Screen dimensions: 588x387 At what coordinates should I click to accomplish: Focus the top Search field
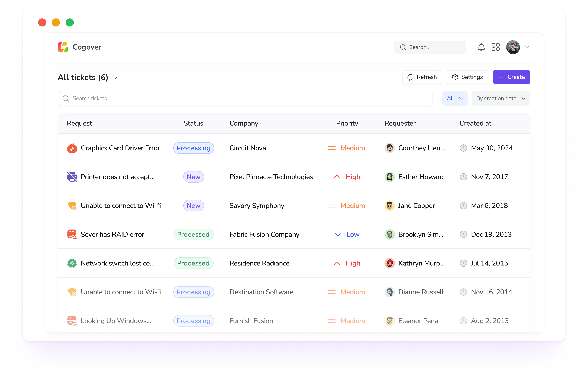pos(430,47)
